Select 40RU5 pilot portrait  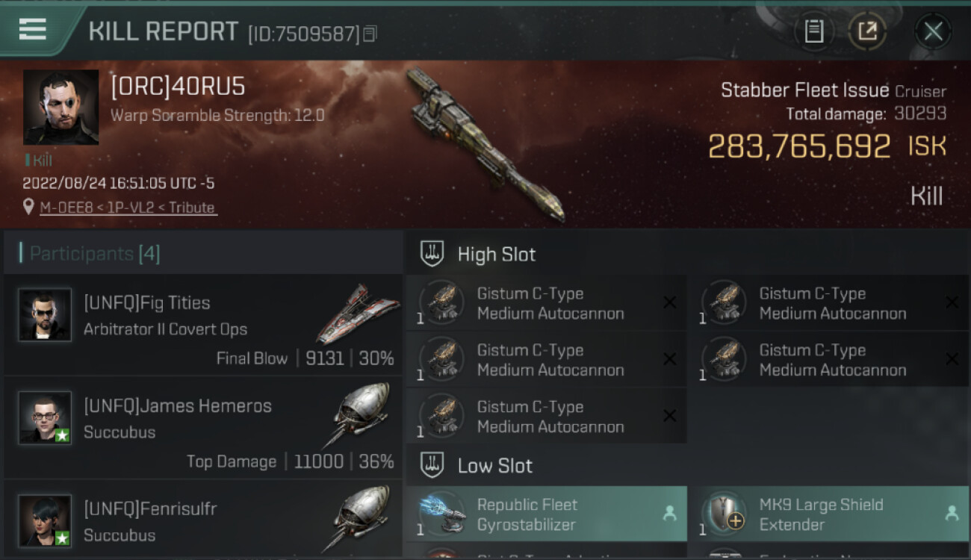(x=61, y=108)
